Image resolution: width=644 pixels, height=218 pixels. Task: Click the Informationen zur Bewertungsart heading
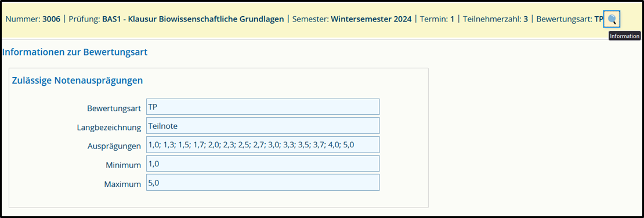pyautogui.click(x=75, y=53)
